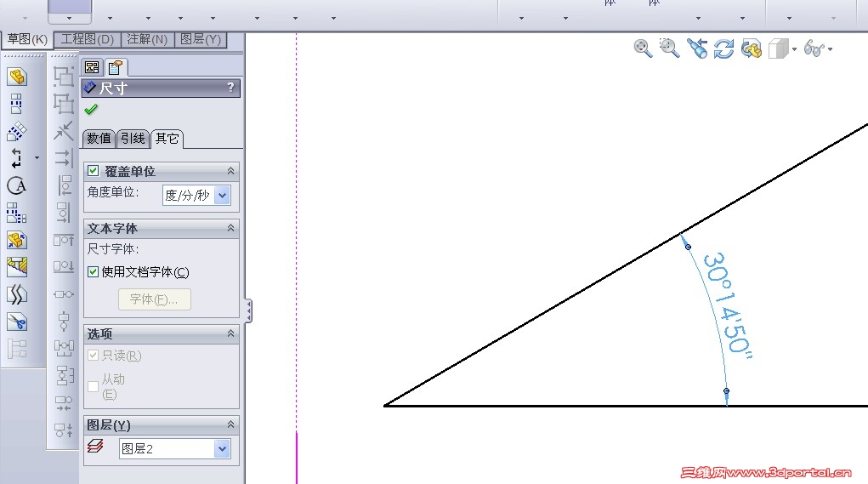Click the 字体(F)... button

tap(155, 299)
